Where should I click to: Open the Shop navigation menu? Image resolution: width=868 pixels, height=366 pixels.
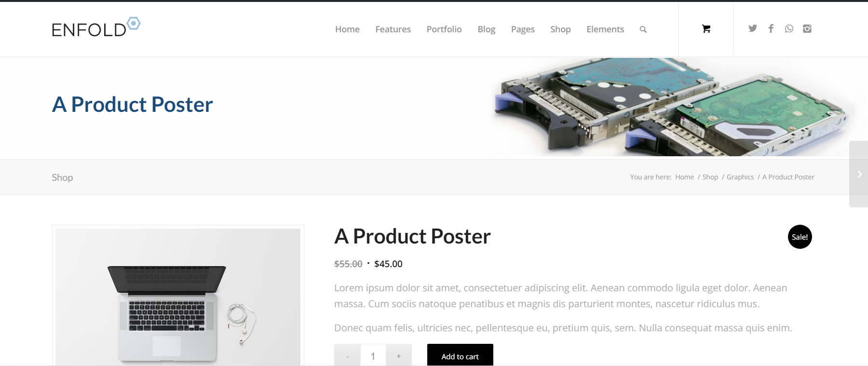pos(560,29)
